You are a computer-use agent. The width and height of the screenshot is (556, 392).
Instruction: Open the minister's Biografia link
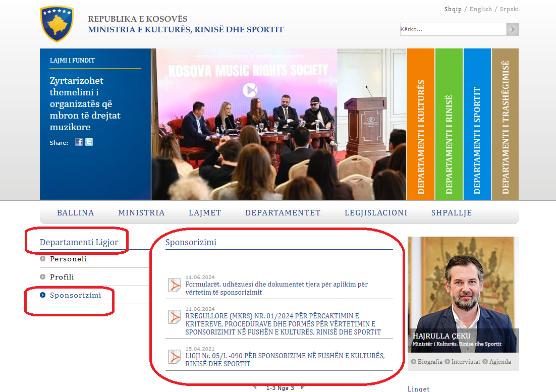pos(429,361)
